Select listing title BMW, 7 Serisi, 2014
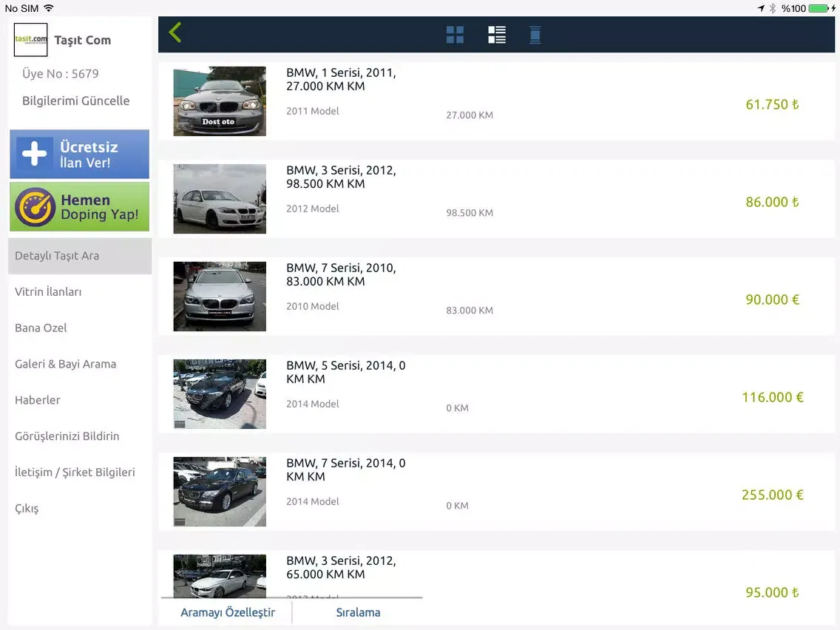Screen dimensions: 840x630 (x=346, y=470)
